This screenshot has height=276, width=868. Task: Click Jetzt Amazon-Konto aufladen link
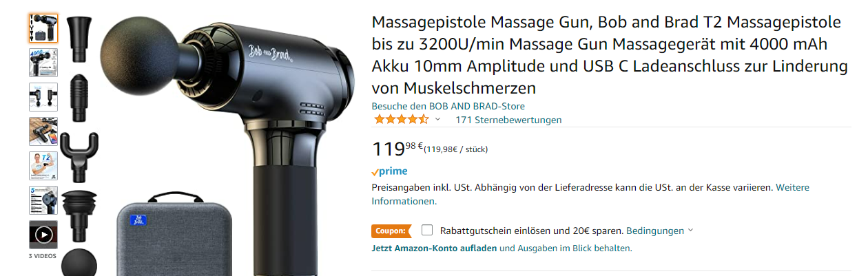(x=434, y=248)
